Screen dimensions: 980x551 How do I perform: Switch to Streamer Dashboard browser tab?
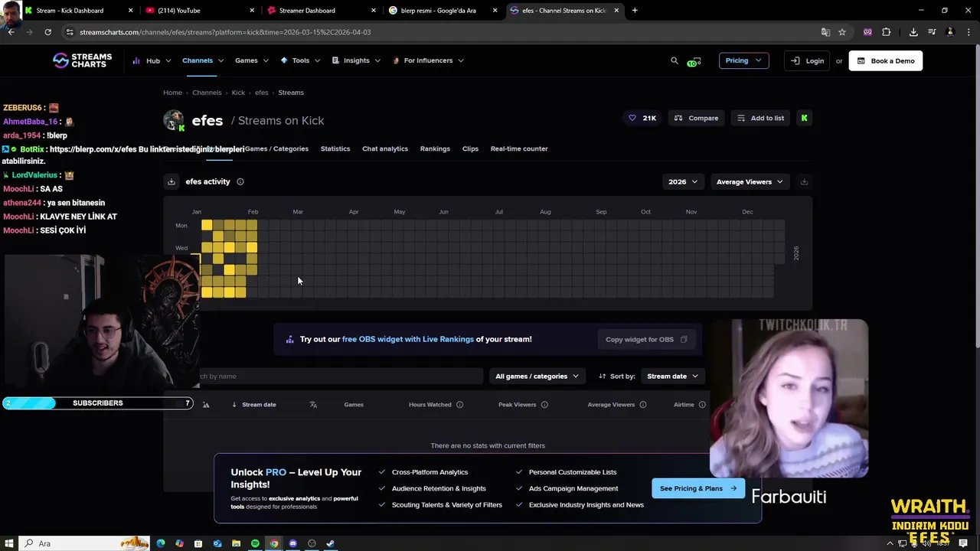tap(322, 11)
